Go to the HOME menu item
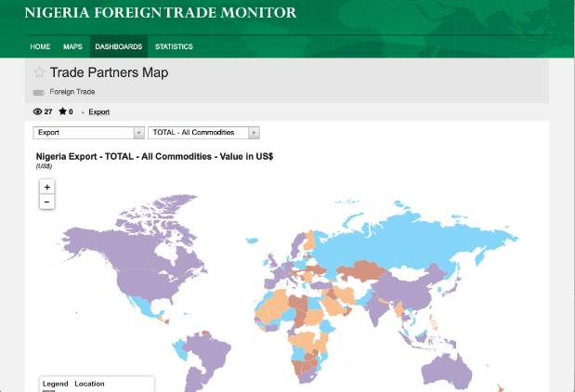 [x=40, y=46]
